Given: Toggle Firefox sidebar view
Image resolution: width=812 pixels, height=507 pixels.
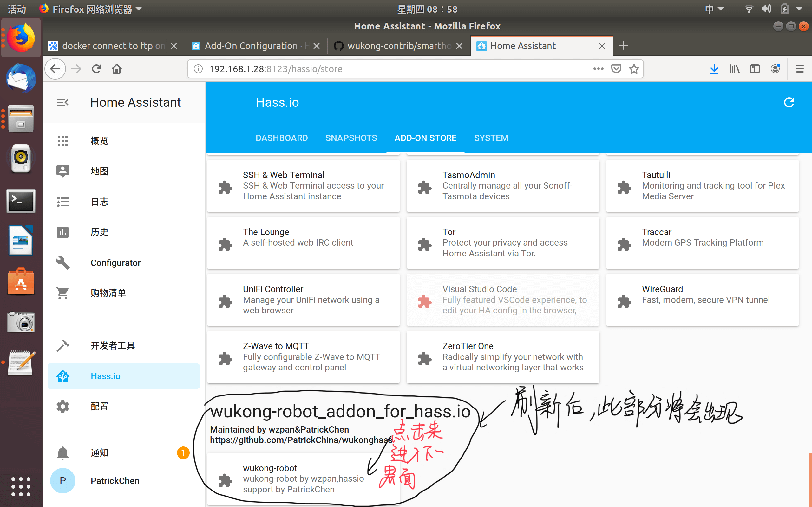Looking at the screenshot, I should pyautogui.click(x=755, y=69).
